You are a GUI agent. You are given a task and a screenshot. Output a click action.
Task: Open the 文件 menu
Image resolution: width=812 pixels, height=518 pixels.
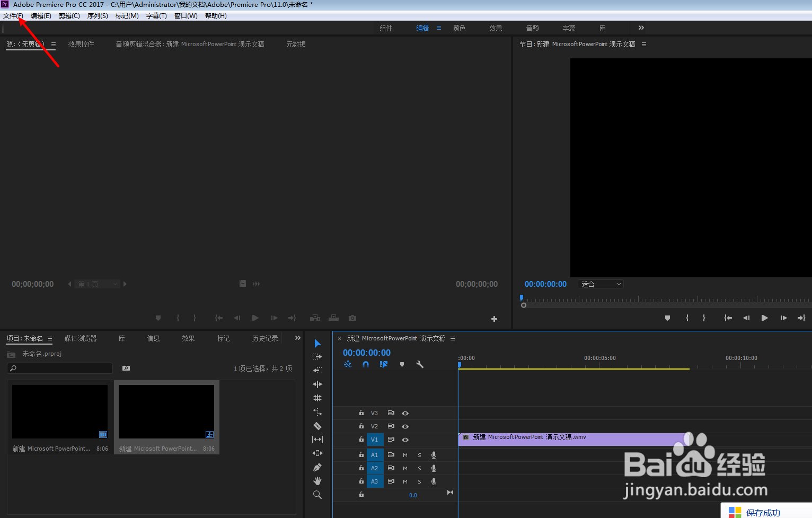click(13, 15)
